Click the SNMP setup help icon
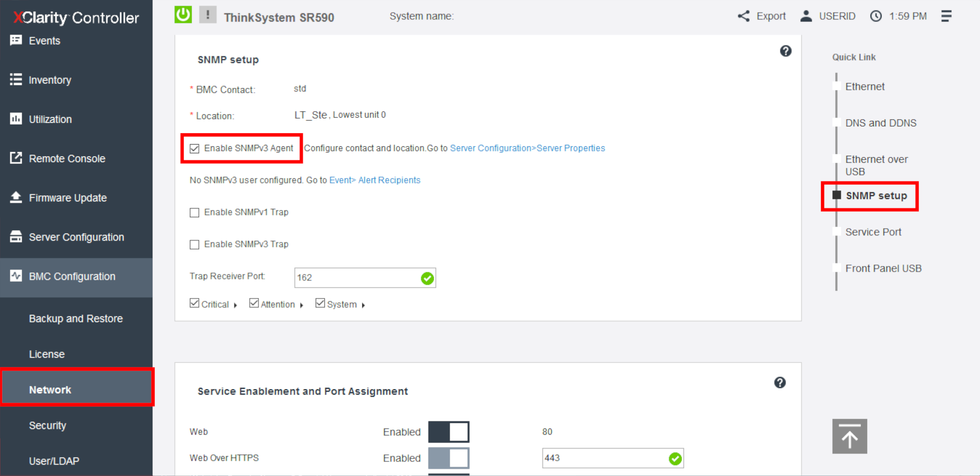 click(786, 51)
